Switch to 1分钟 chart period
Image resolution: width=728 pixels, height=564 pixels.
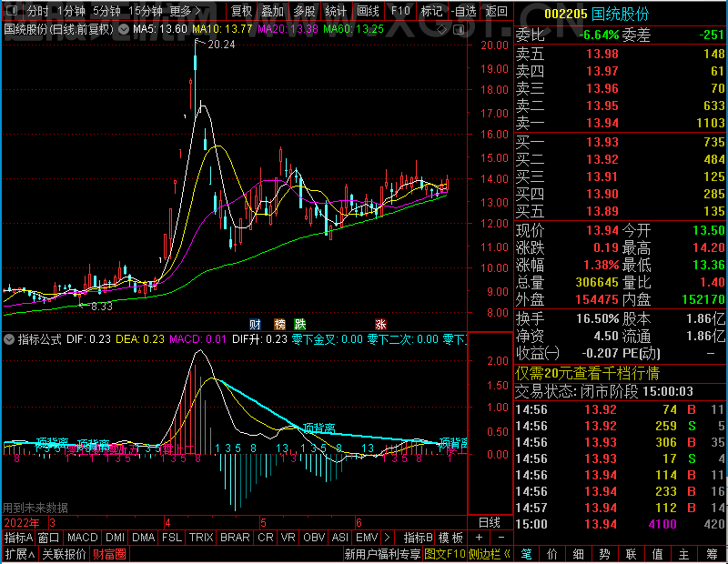point(72,11)
